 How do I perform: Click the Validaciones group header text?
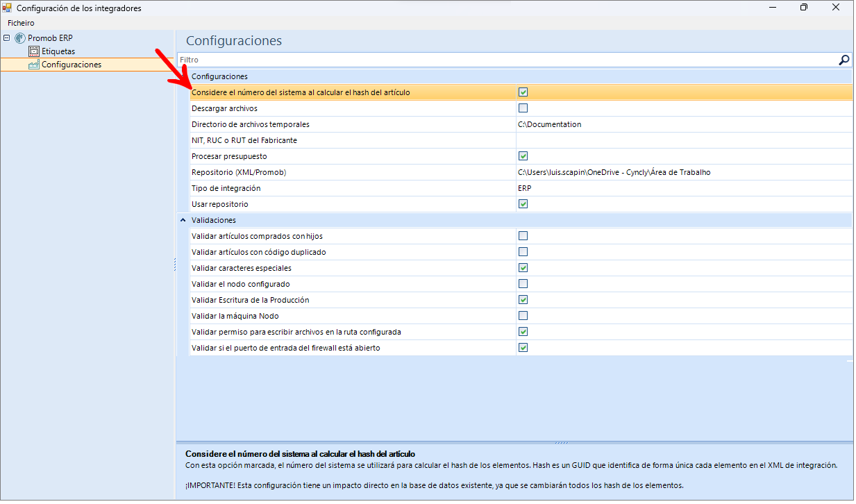(214, 220)
